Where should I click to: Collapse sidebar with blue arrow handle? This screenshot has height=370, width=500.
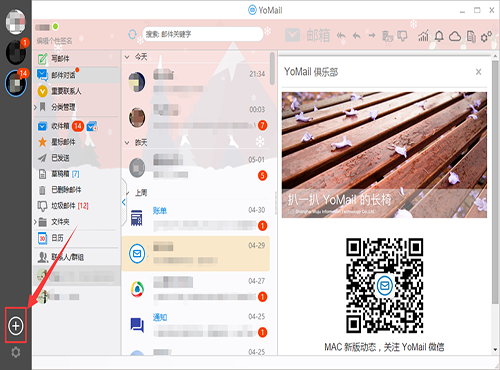[x=124, y=202]
